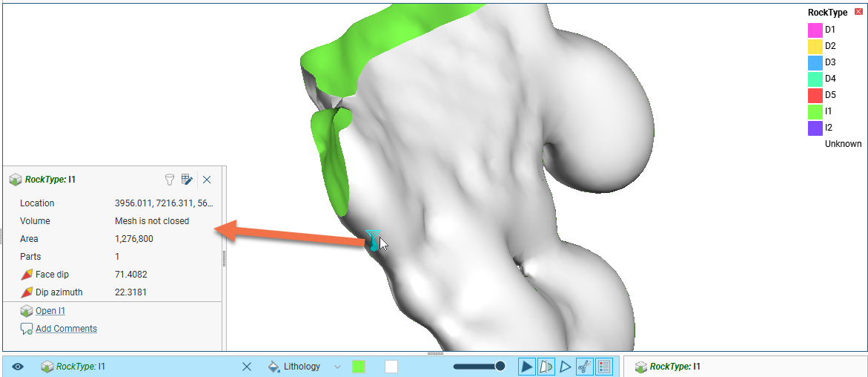868x377 pixels.
Task: Select RockType: I1 in the right properties panel
Action: [675, 367]
